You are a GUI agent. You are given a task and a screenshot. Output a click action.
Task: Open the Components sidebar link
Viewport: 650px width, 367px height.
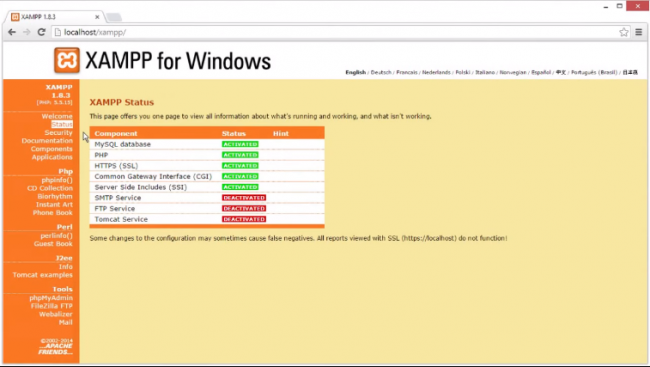tap(51, 149)
